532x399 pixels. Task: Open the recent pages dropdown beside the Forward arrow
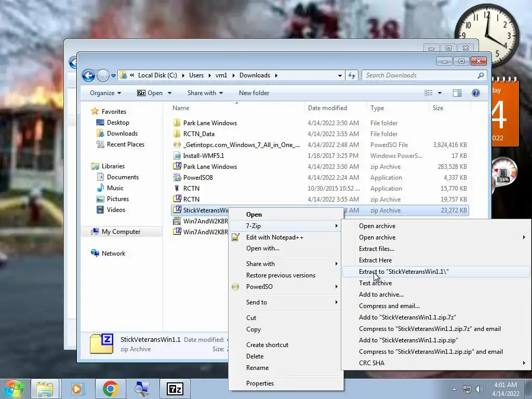coord(113,76)
